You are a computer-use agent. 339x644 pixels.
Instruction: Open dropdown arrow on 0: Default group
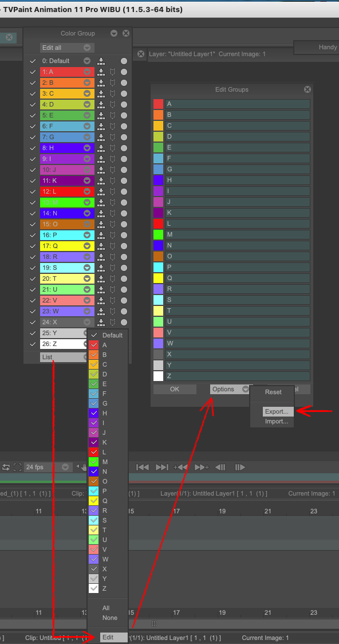[x=87, y=61]
